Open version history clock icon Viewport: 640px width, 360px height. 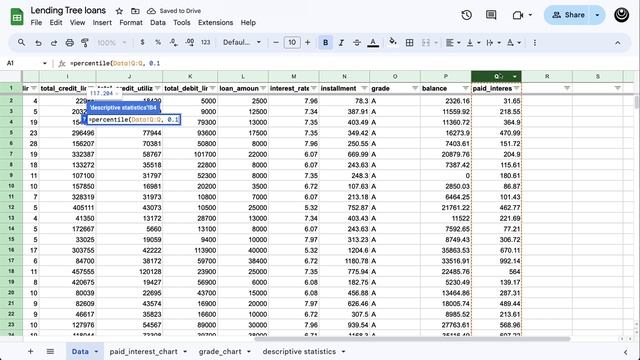[467, 15]
